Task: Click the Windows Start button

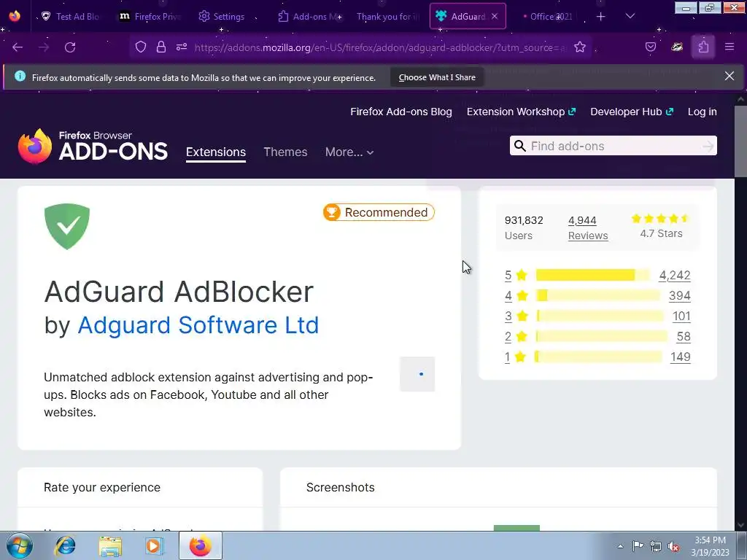Action: [18, 545]
